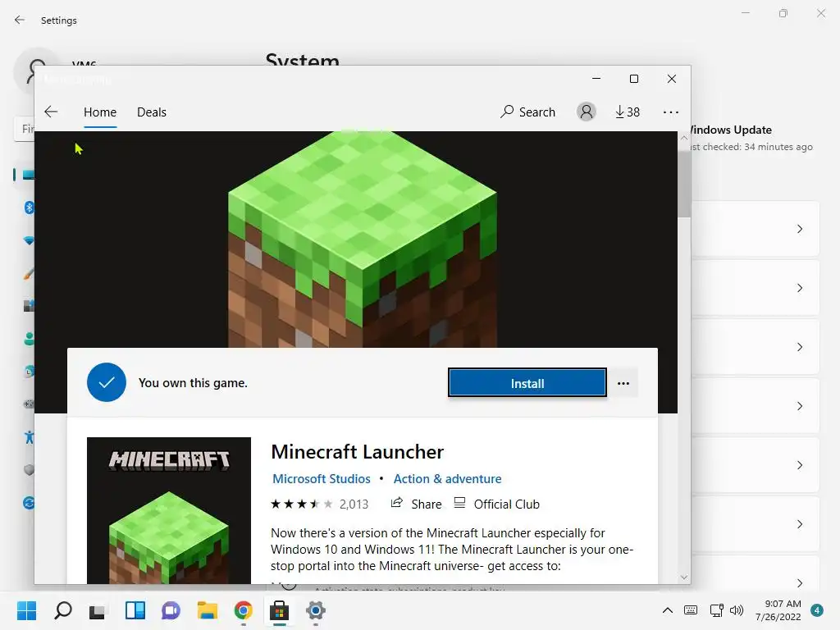Open Chat from the taskbar

point(171,610)
